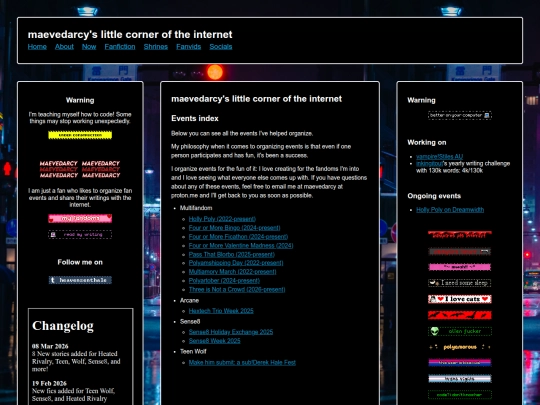
Task: Click the red bats badge
Action: coord(460,315)
